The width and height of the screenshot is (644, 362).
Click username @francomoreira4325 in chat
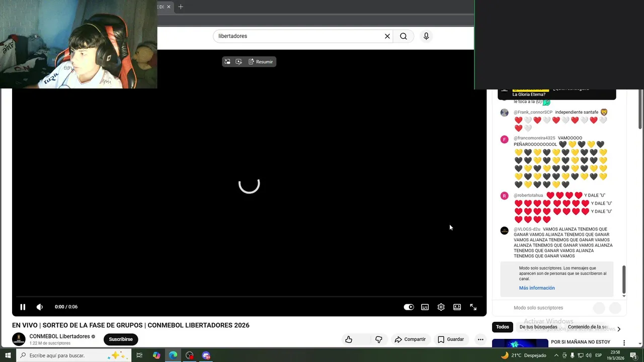click(x=534, y=138)
